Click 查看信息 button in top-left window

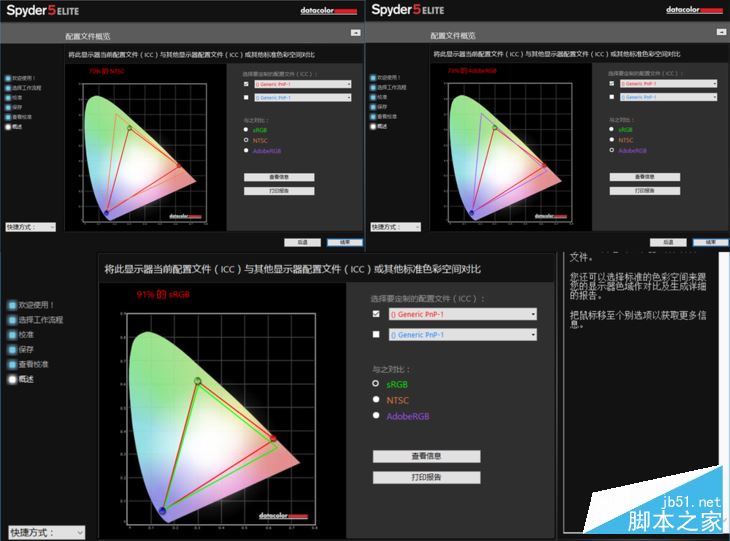(x=279, y=177)
